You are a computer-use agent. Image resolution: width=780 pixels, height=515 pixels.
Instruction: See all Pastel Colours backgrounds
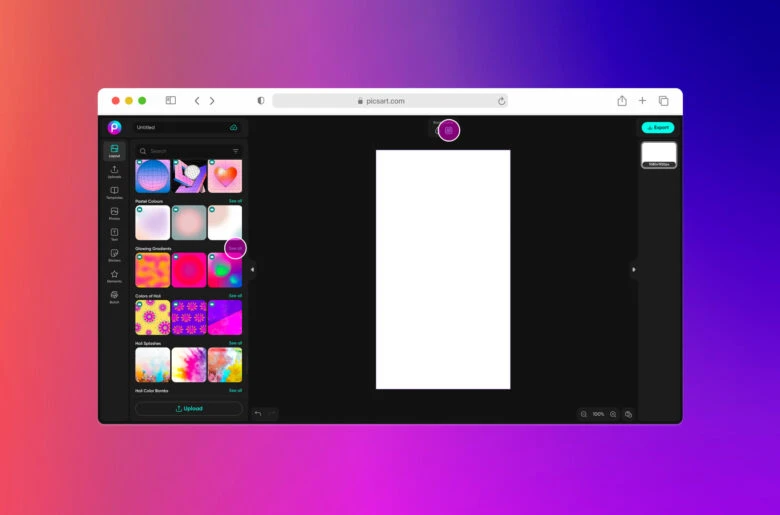(x=235, y=201)
